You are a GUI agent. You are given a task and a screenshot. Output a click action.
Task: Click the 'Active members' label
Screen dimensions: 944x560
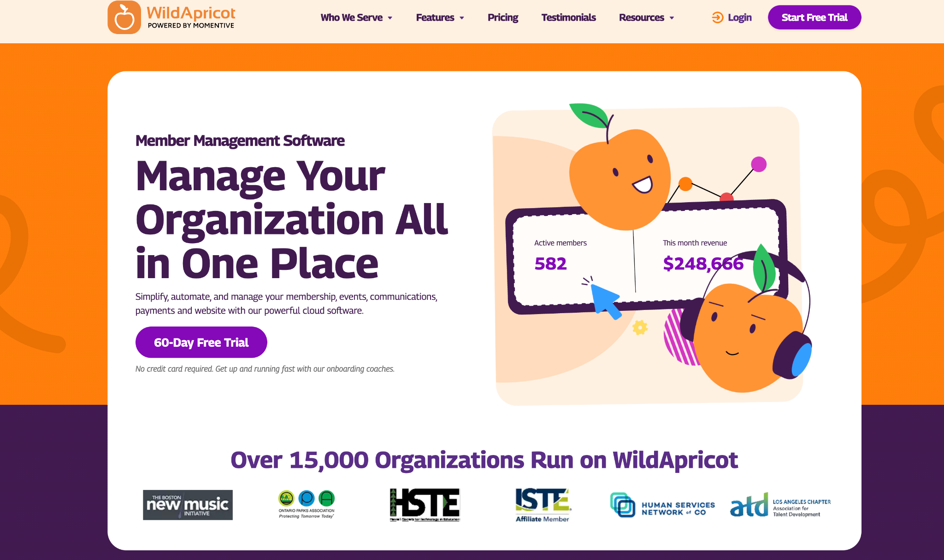tap(560, 243)
